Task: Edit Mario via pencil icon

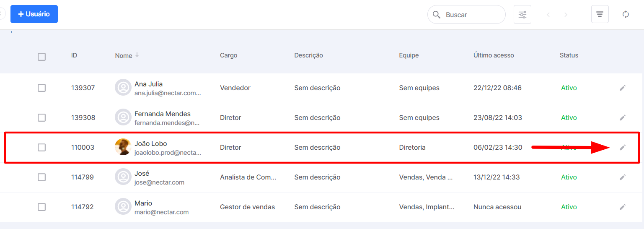Action: click(x=623, y=207)
